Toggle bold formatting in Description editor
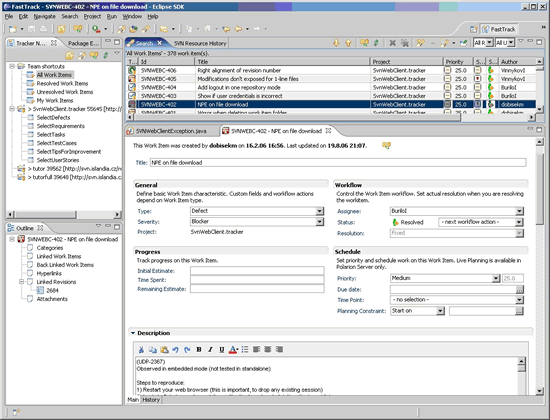 [x=199, y=349]
